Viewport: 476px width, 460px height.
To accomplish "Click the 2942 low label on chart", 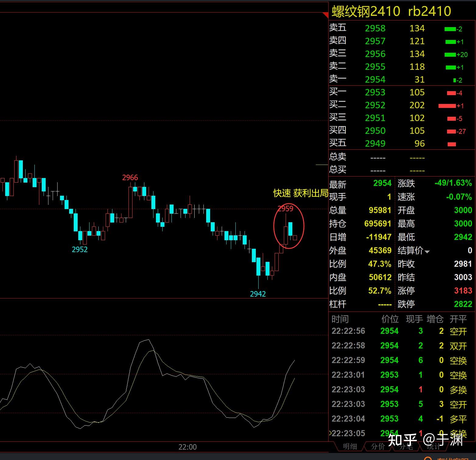I will (x=258, y=294).
